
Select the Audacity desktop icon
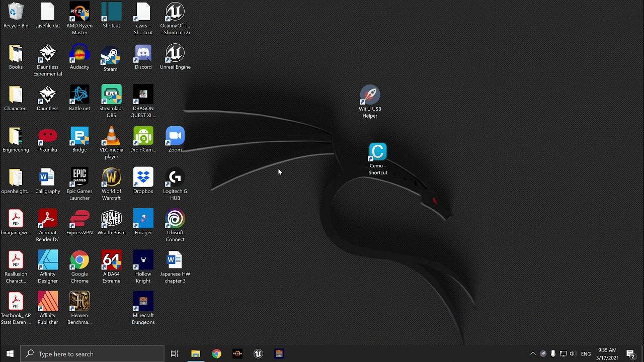point(79,57)
